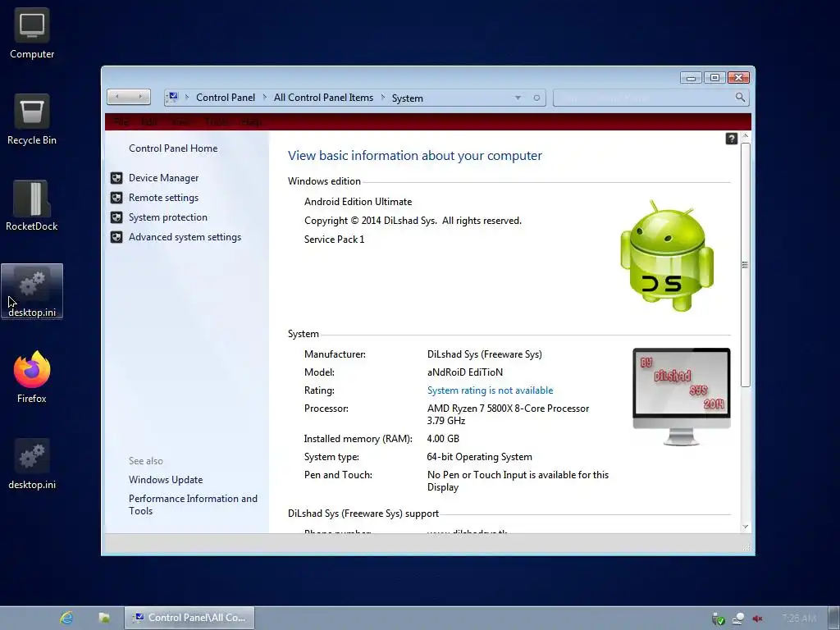Open the Help menu

[x=251, y=122]
